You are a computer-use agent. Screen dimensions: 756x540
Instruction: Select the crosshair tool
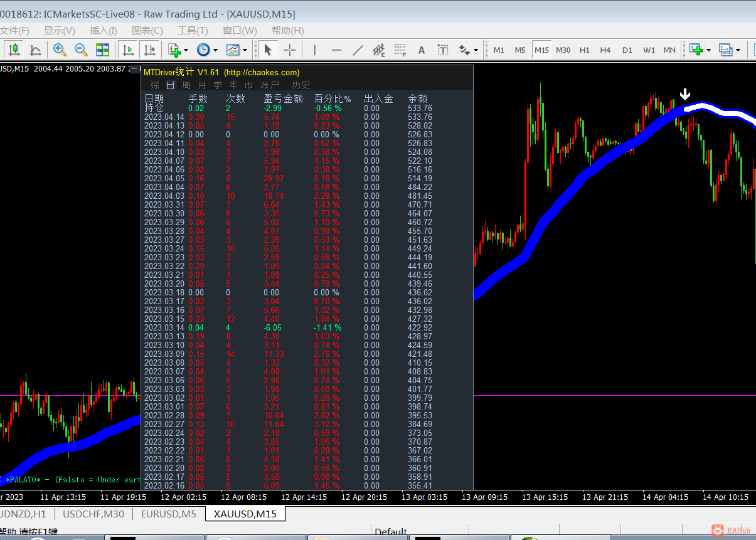(x=289, y=50)
